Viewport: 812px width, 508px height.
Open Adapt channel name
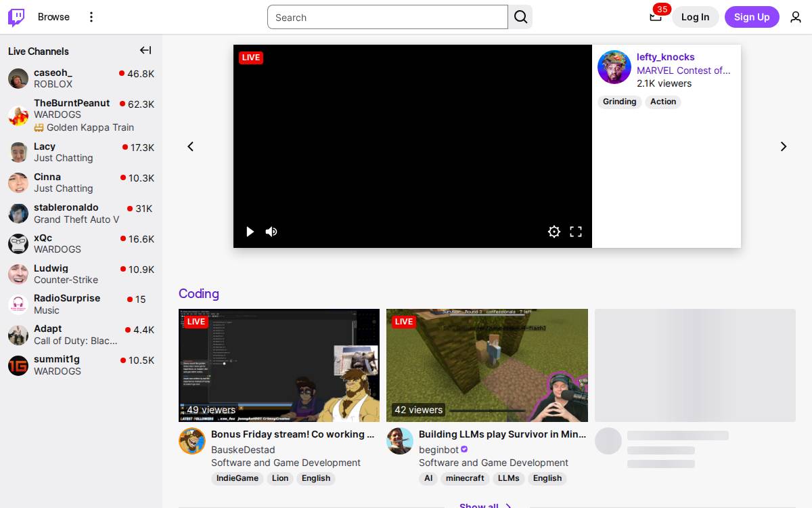coord(48,329)
